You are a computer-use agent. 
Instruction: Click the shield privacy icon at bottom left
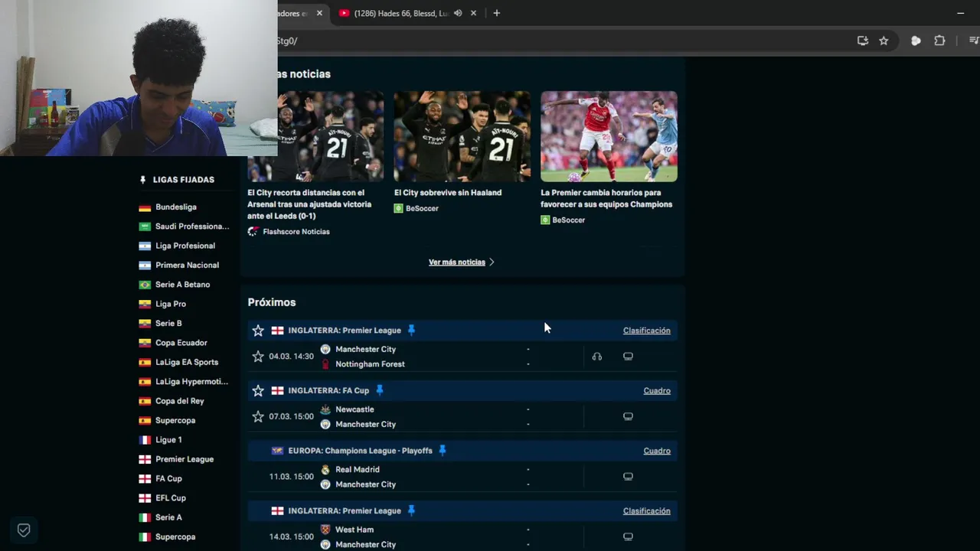pyautogui.click(x=24, y=530)
